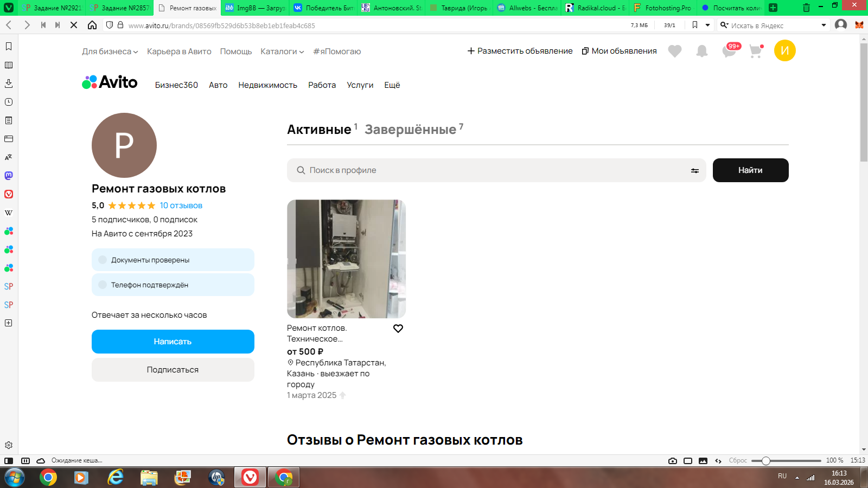This screenshot has height=488, width=868.
Task: Open Avito notifications bell
Action: (701, 51)
